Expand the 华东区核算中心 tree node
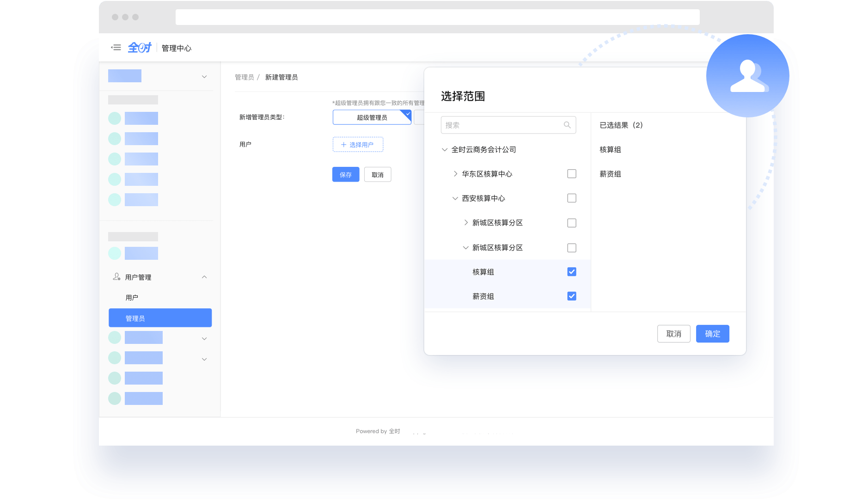868x502 pixels. 455,174
